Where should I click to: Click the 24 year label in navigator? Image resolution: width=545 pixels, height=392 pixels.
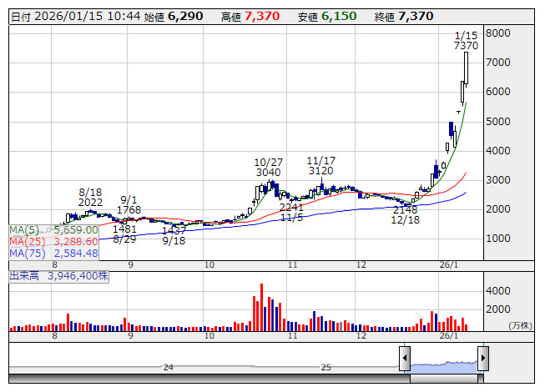[168, 367]
